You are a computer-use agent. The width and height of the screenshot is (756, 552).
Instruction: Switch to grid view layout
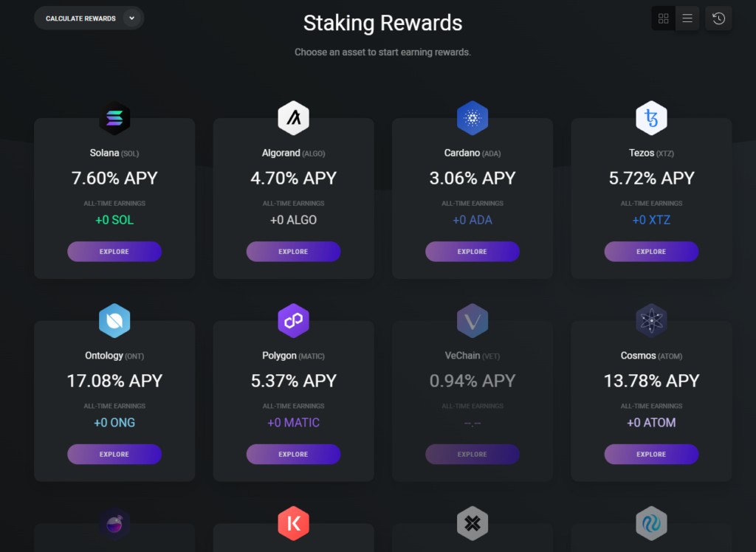click(x=663, y=18)
